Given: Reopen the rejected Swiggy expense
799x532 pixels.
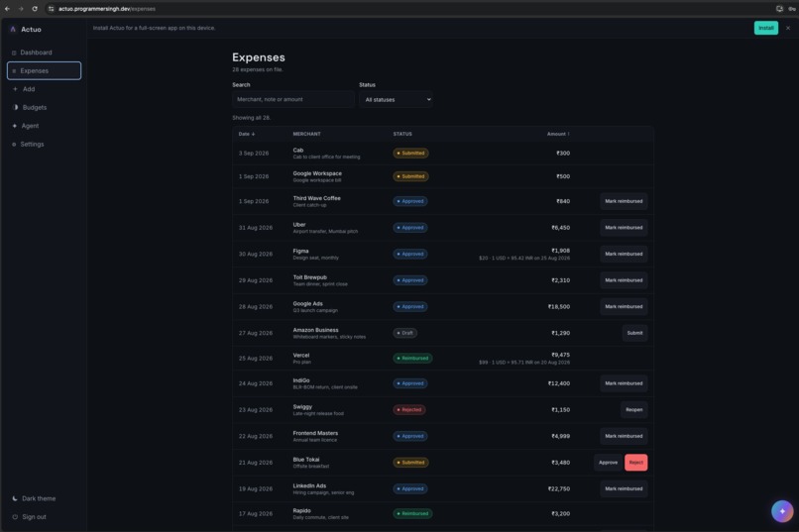Looking at the screenshot, I should [x=633, y=410].
